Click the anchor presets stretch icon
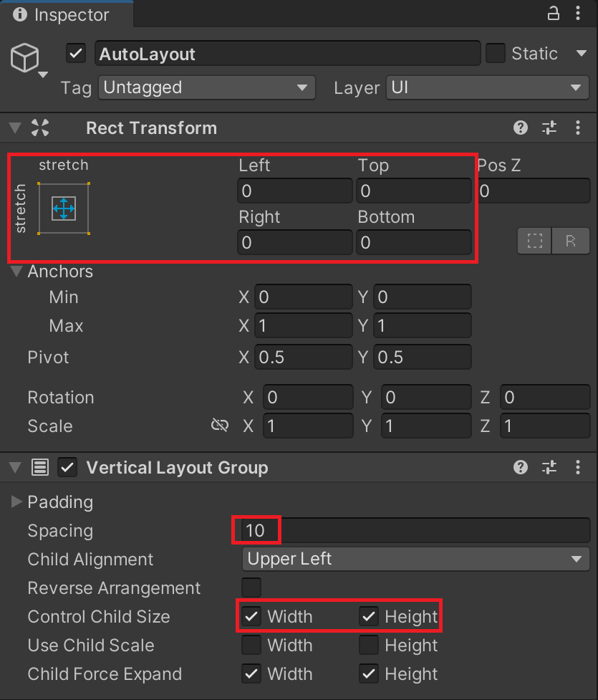598x700 pixels. coord(63,207)
